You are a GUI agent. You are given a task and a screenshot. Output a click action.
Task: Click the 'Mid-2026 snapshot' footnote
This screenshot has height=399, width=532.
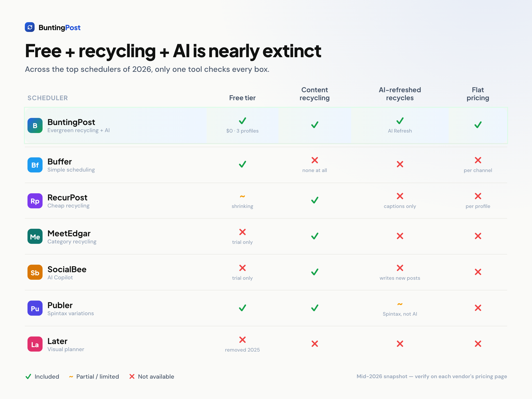click(432, 376)
